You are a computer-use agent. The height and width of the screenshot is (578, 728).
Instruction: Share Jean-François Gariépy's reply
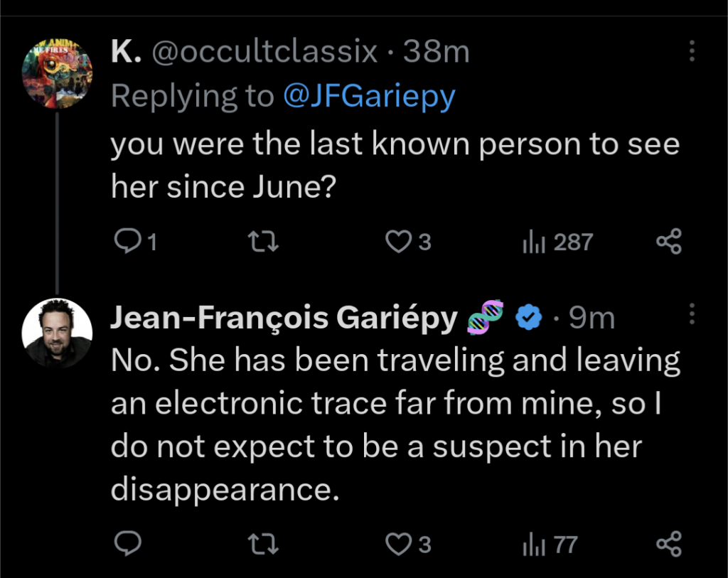[x=668, y=545]
